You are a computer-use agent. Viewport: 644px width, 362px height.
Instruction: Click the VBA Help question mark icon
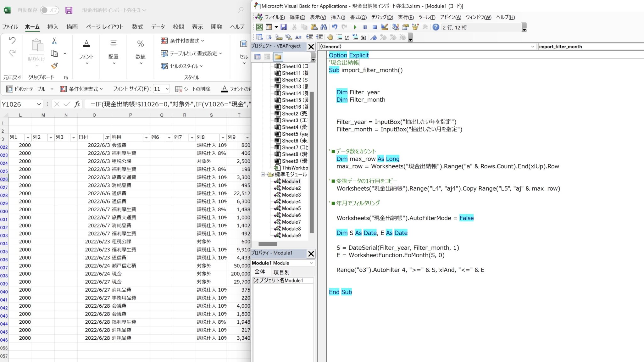coord(436,27)
